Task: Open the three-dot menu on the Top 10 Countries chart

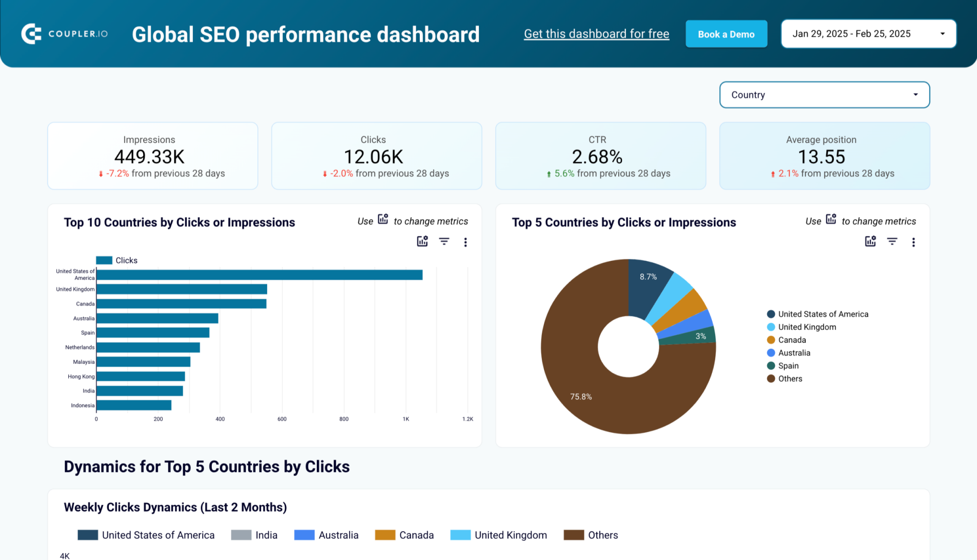Action: pos(466,242)
